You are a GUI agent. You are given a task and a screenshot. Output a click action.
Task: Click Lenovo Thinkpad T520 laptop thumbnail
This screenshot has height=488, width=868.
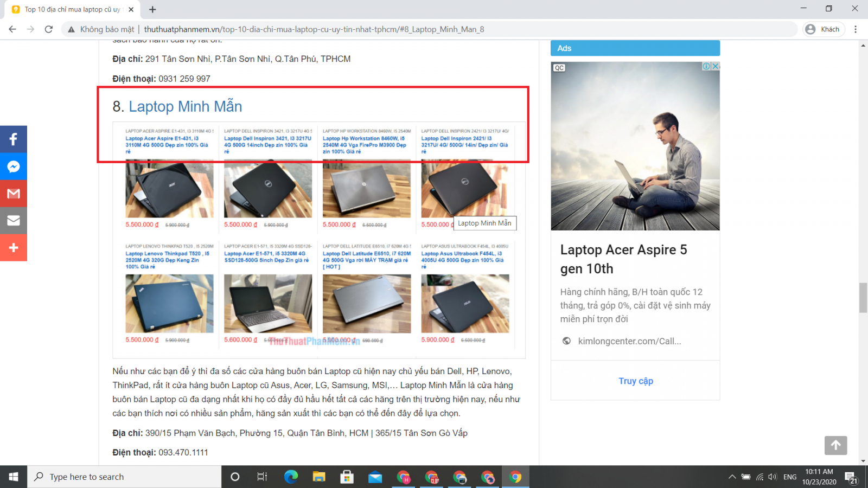click(169, 304)
